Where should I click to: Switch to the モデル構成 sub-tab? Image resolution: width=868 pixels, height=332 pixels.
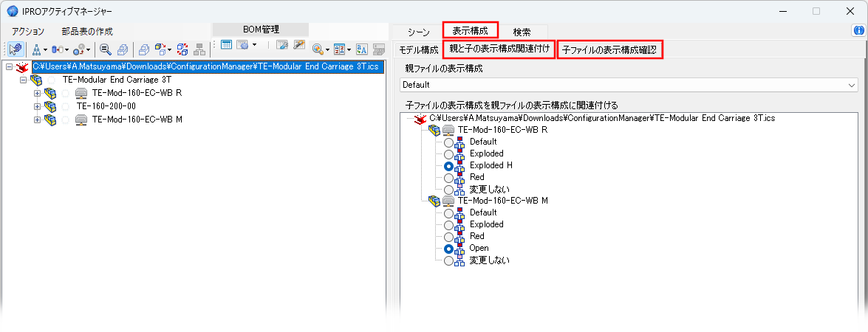coord(419,49)
